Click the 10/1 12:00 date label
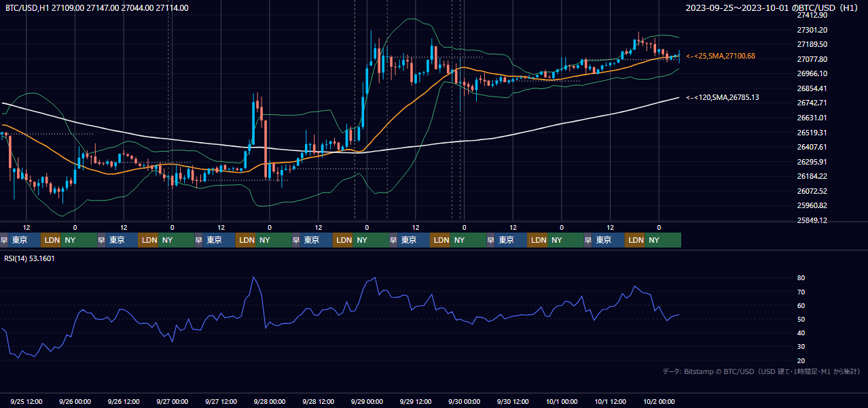 (x=610, y=401)
